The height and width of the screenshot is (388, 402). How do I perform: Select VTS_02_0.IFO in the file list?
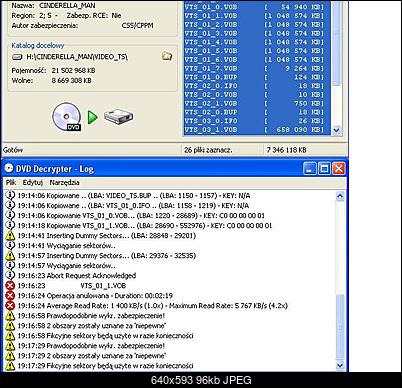point(257,86)
